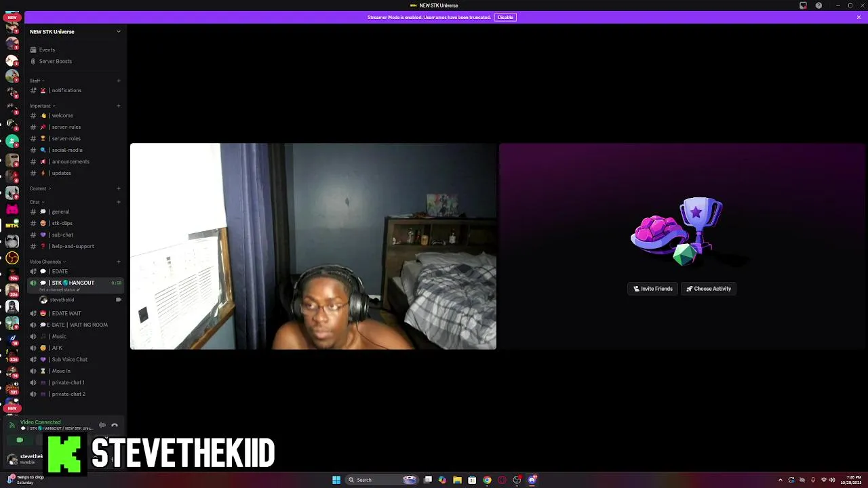Join E-DATE WAITING ROOM voice channel
This screenshot has width=868, height=488.
coord(75,325)
